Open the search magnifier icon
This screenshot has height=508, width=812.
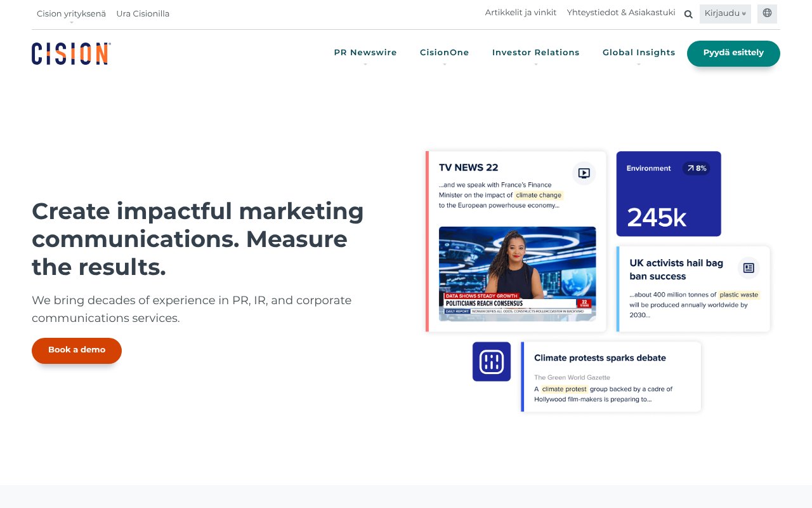pyautogui.click(x=688, y=13)
